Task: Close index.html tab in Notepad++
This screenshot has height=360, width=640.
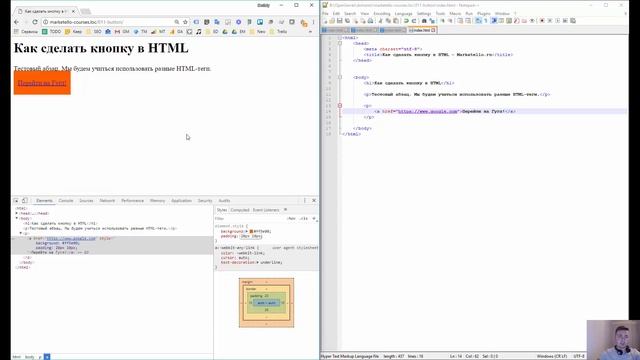Action: tap(433, 30)
